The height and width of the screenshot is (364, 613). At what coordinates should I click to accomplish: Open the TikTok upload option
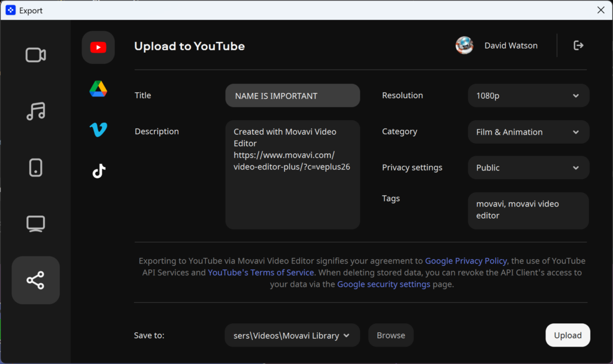pyautogui.click(x=98, y=171)
